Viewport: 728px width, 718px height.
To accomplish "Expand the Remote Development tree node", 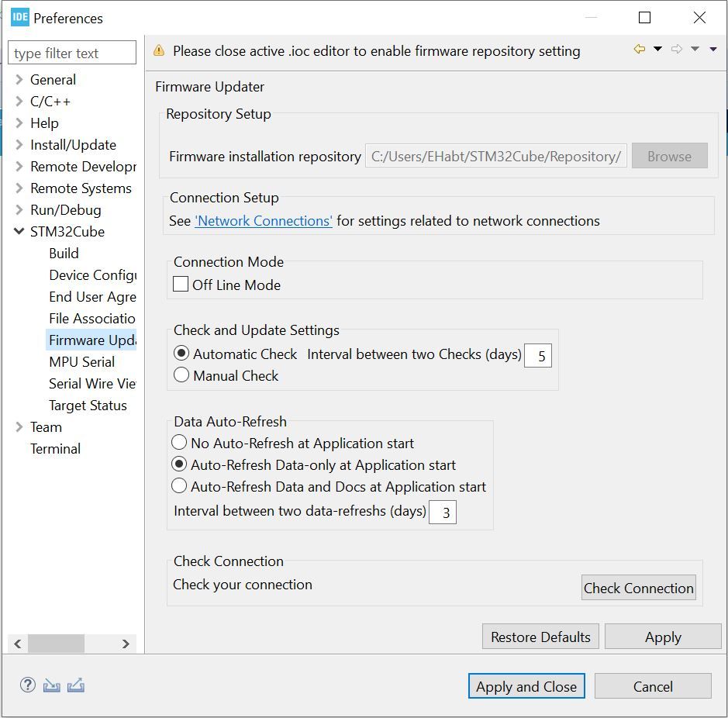I will pos(19,166).
